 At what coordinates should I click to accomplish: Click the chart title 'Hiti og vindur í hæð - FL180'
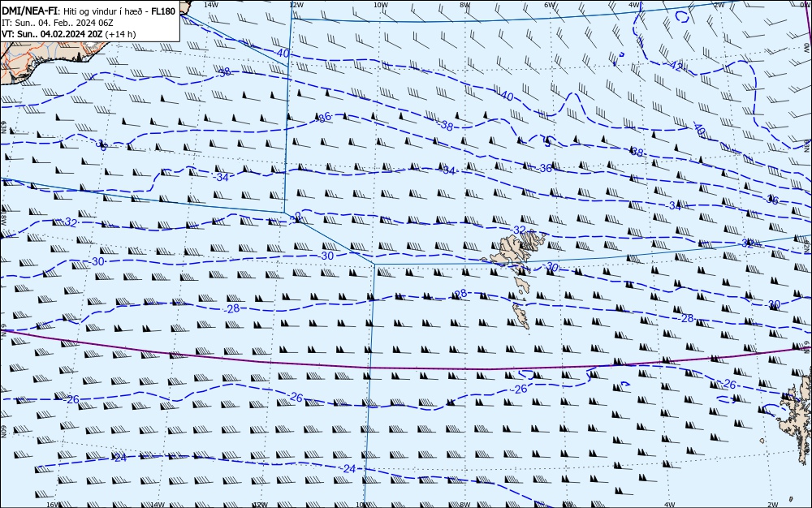click(119, 11)
